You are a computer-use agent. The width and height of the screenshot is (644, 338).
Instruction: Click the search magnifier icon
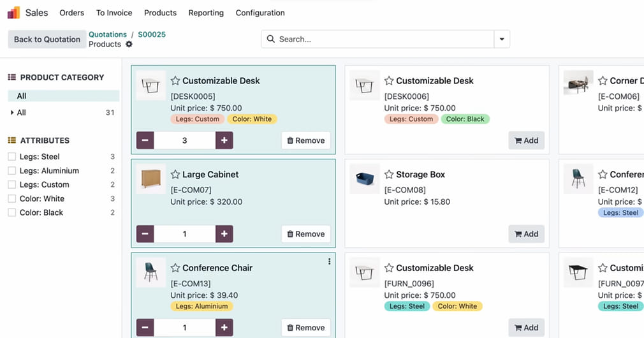point(271,40)
